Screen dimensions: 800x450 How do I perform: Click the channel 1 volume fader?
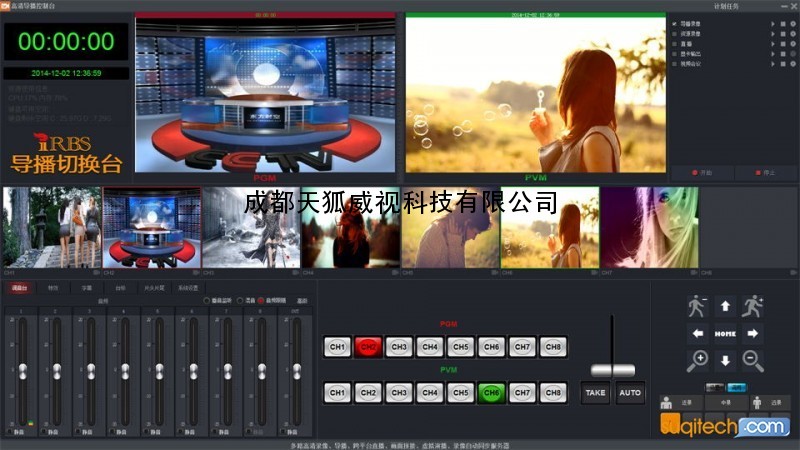(22, 371)
